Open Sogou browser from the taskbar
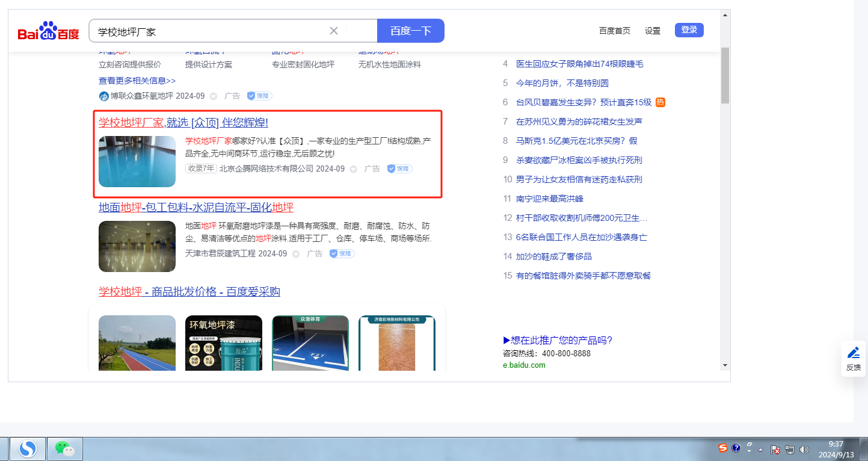Image resolution: width=868 pixels, height=461 pixels. click(x=28, y=448)
